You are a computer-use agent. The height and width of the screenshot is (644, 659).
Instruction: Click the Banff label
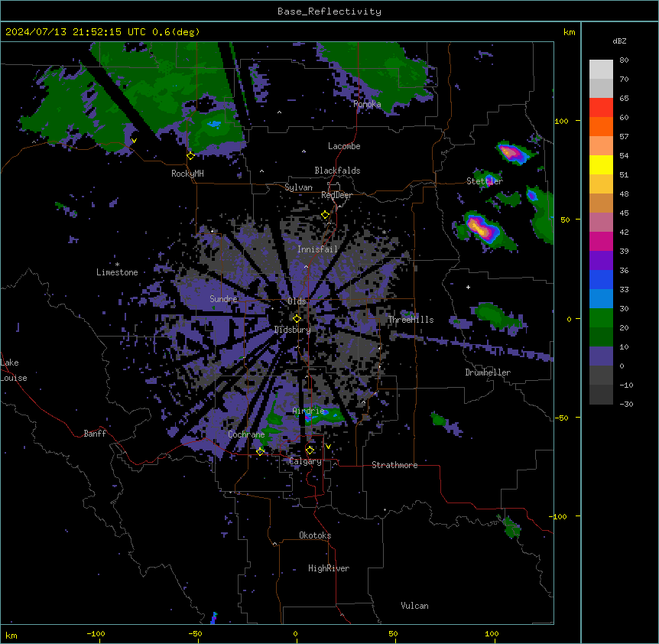[95, 434]
